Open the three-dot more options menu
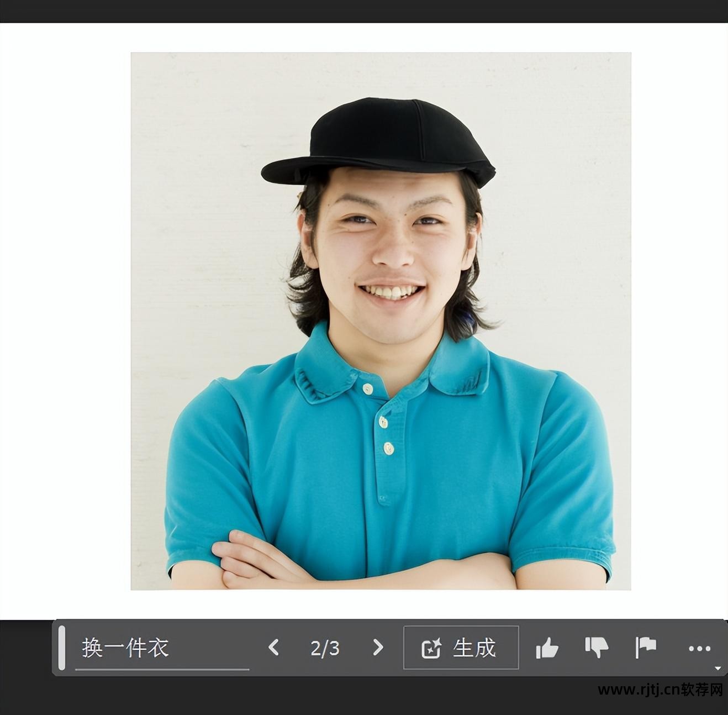 point(699,649)
